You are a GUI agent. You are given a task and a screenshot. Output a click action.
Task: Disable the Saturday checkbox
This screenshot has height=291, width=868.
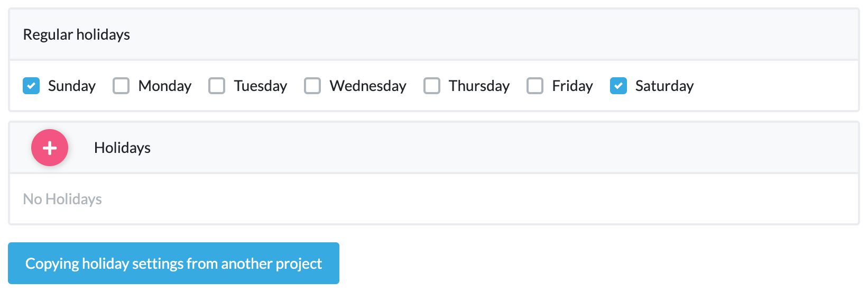[x=618, y=86]
